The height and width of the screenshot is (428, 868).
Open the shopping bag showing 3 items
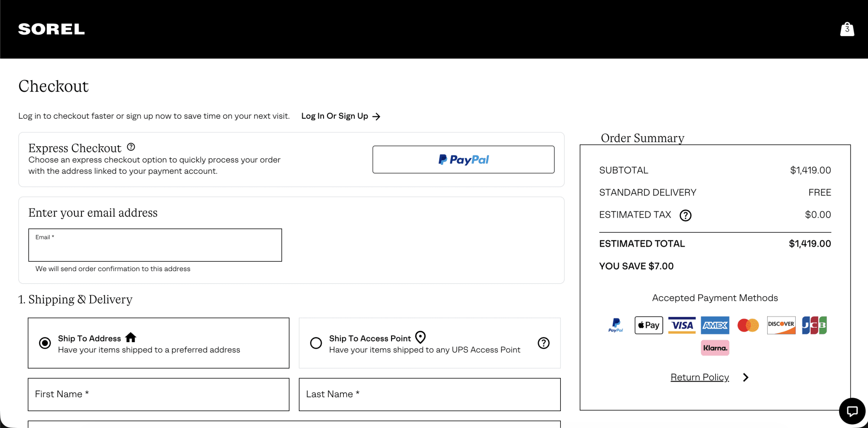pos(847,29)
